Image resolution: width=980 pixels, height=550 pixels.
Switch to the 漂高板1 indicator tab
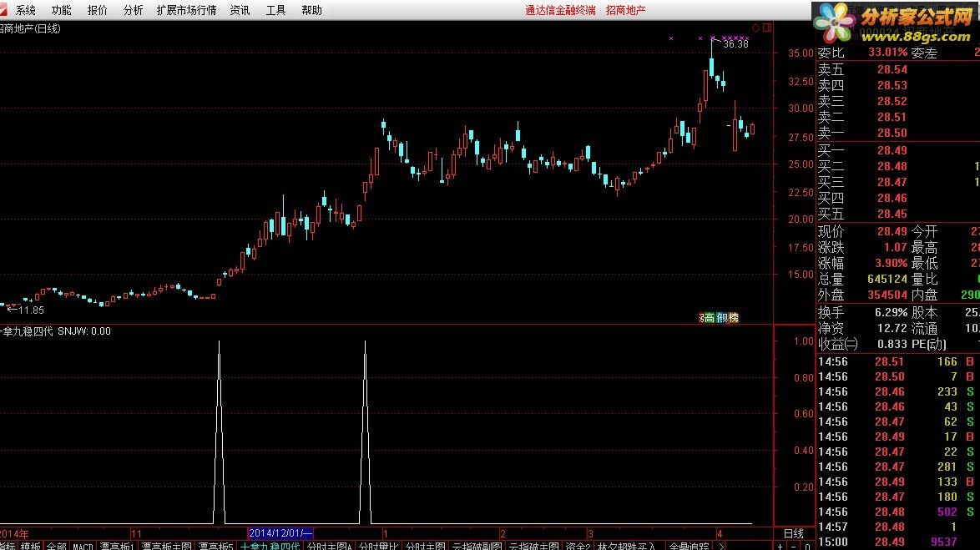117,547
